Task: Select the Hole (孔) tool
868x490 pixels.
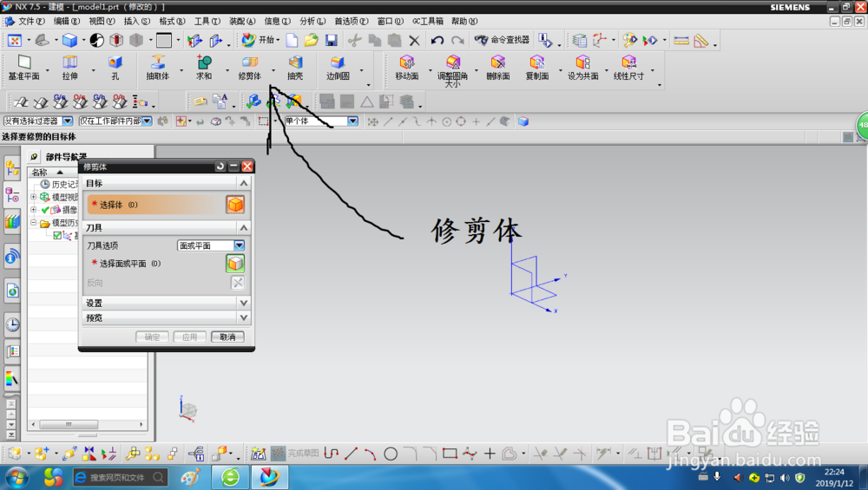Action: tap(115, 68)
